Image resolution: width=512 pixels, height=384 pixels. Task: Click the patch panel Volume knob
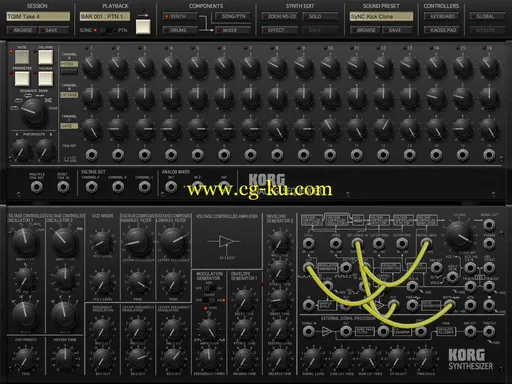(459, 234)
